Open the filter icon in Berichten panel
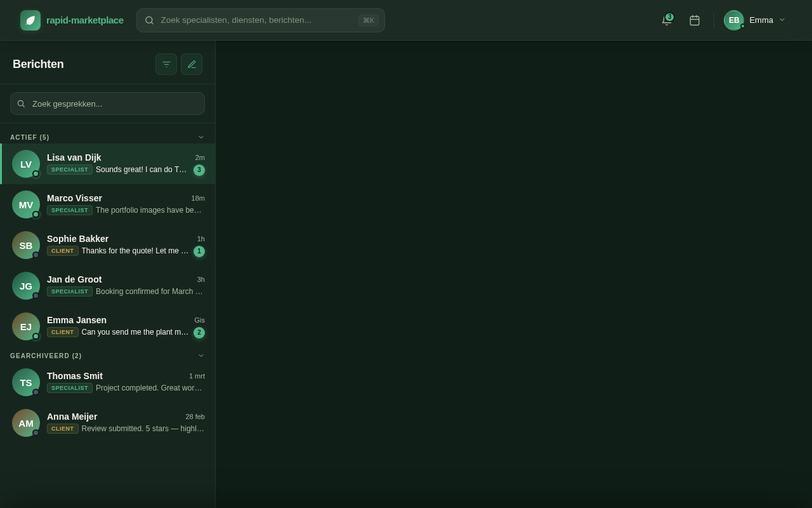 [x=166, y=64]
